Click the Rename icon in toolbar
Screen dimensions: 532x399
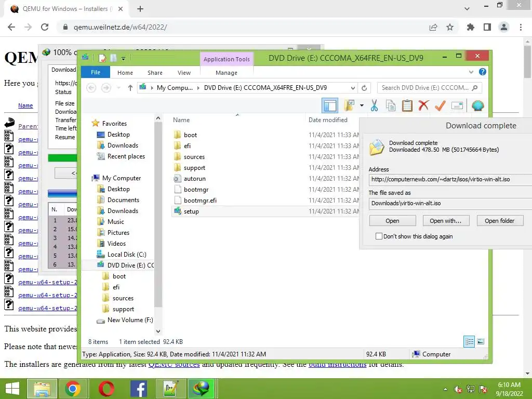[457, 105]
